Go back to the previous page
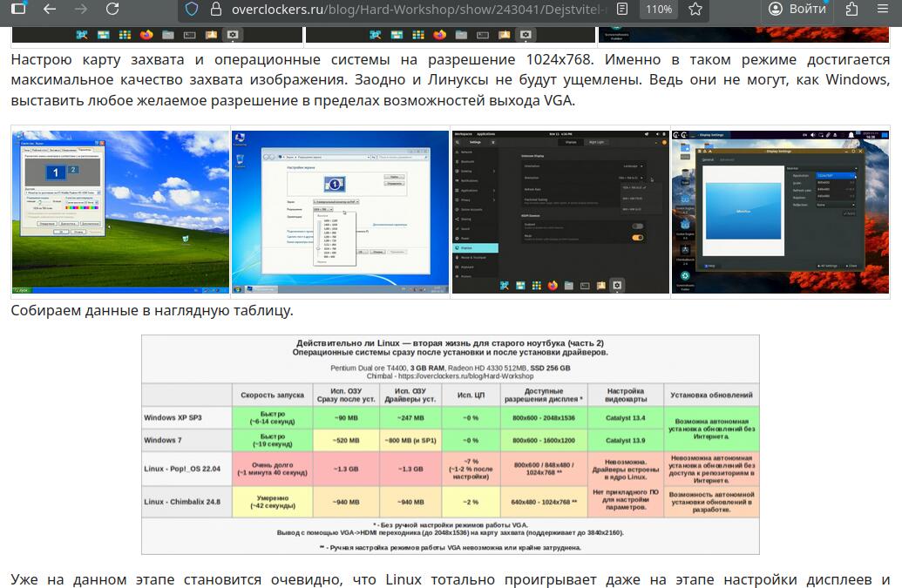The image size is (902, 588). click(50, 9)
